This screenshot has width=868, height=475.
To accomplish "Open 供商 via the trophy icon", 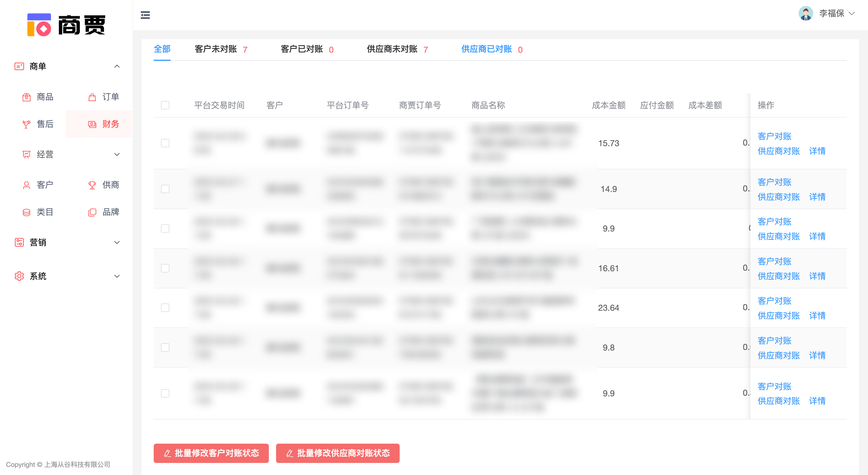I will click(x=92, y=185).
